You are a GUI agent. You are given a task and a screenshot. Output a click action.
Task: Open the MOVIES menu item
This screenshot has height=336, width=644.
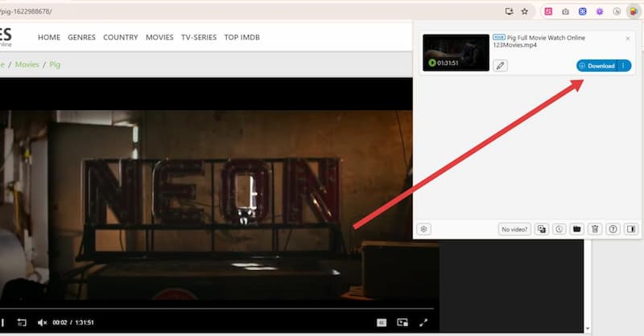(159, 37)
